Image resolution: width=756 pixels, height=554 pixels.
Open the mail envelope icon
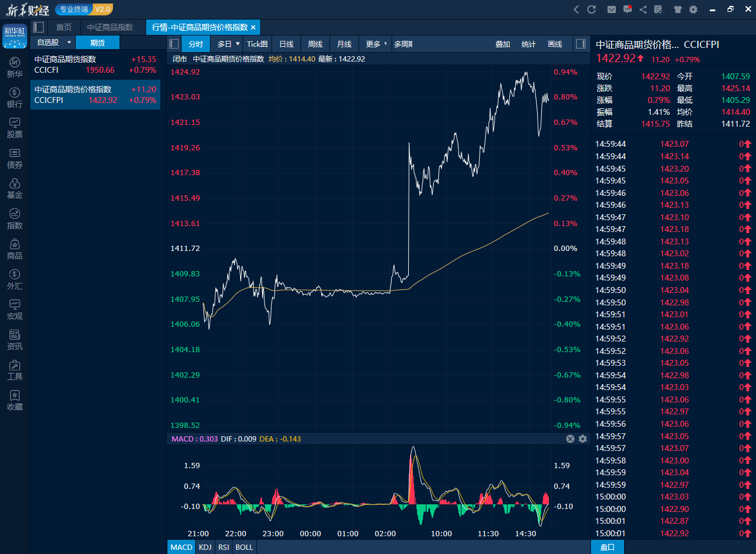click(612, 9)
